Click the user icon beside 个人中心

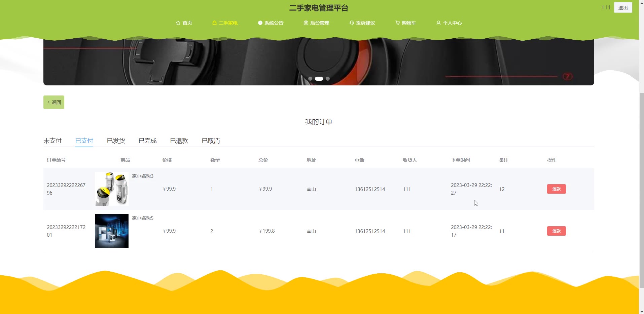(x=438, y=23)
